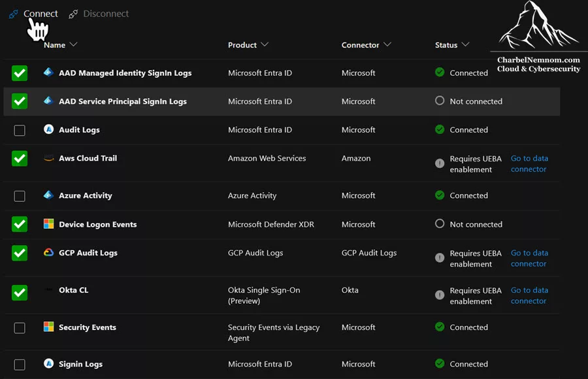Open the Product column sort chevron
Viewport: 588px width, 379px height.
tap(265, 44)
